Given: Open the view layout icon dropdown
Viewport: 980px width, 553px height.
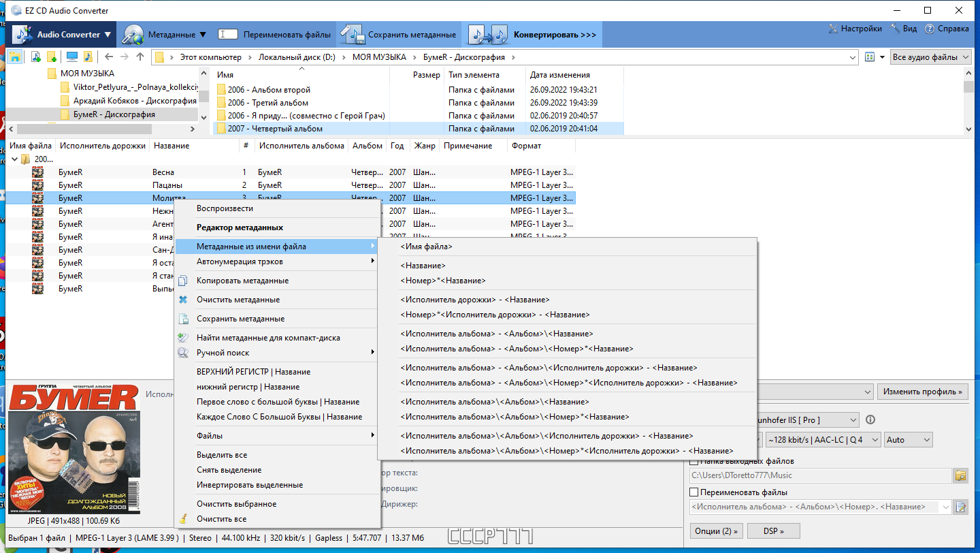Looking at the screenshot, I should pos(875,57).
